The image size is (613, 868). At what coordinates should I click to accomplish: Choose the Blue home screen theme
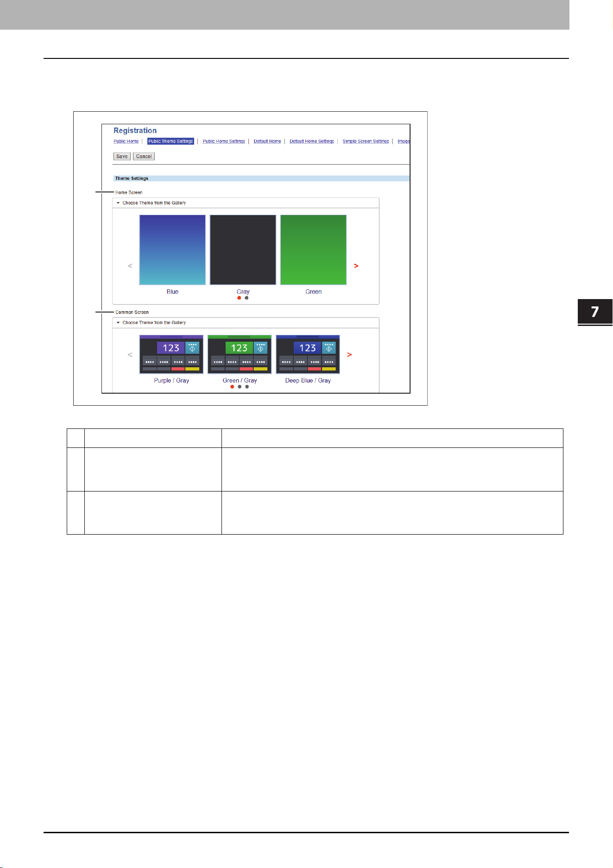172,250
